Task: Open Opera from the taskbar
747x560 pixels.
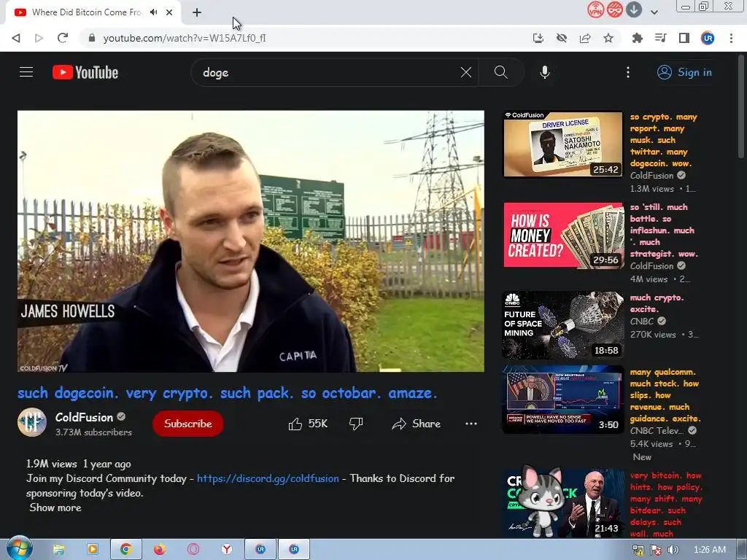Action: coord(193,550)
